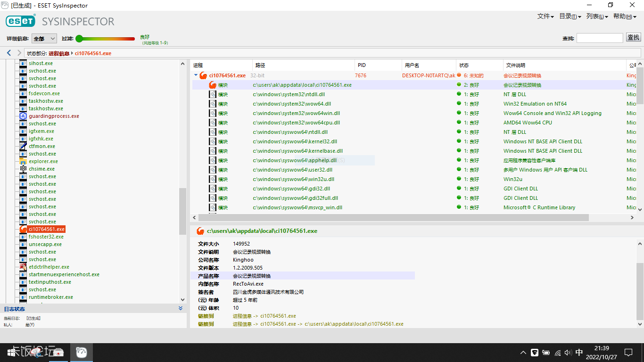Open the 帮助(H) menu
Image resolution: width=644 pixels, height=362 pixels.
click(x=625, y=16)
